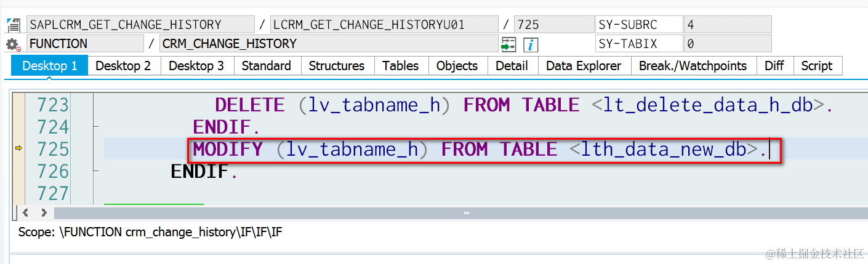Screen dimensions: 868x264
Task: Click the SAPLCRM_GET_CHANGE_HISTORY program field
Action: 140,25
